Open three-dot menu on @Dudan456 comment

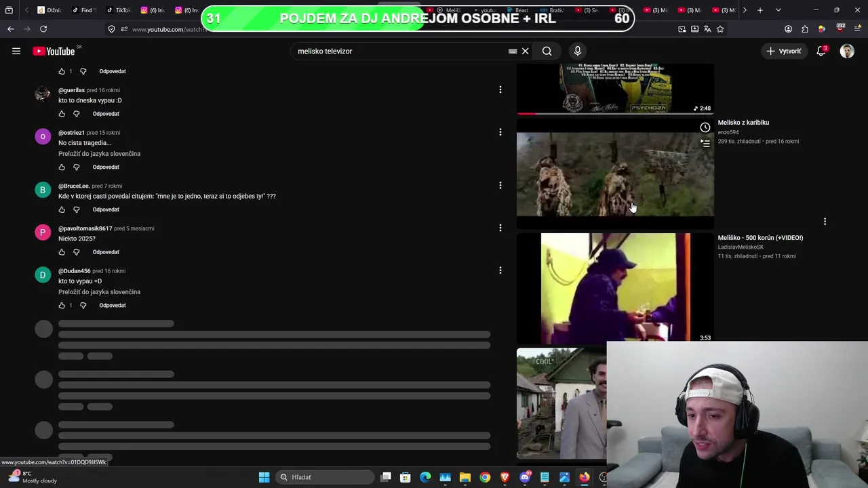500,270
